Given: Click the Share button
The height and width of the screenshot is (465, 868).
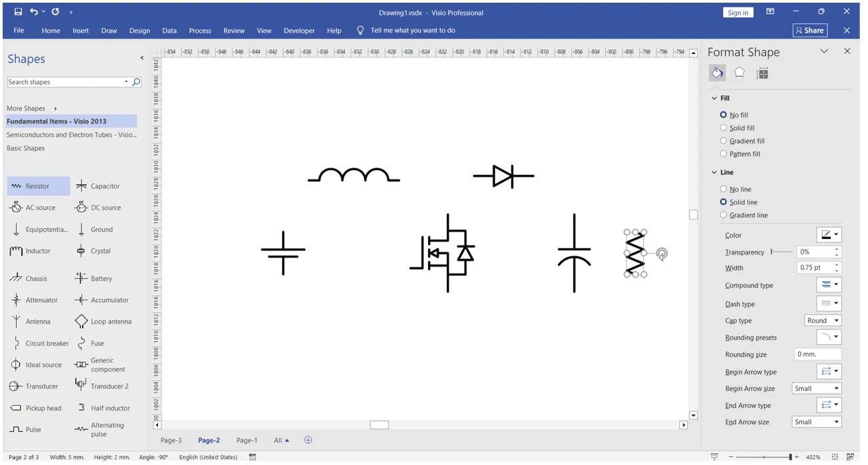Looking at the screenshot, I should (809, 31).
